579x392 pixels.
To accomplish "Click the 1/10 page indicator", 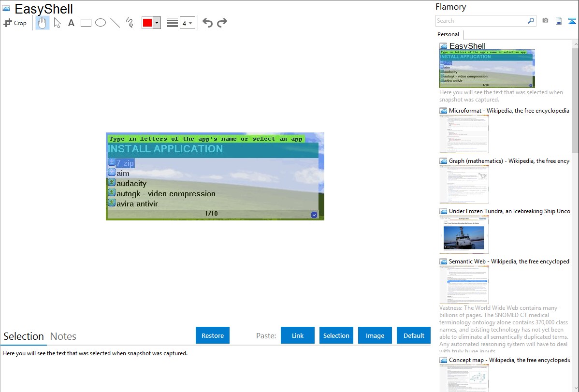I will (211, 214).
